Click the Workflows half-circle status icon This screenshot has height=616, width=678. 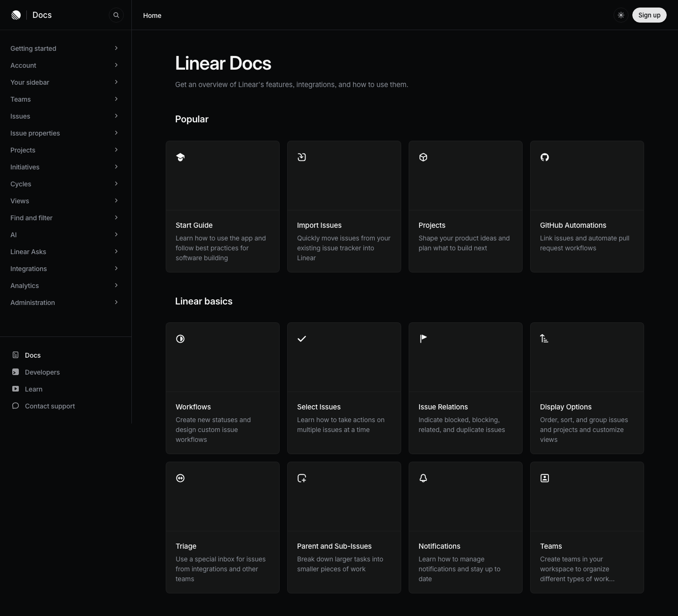pos(180,339)
